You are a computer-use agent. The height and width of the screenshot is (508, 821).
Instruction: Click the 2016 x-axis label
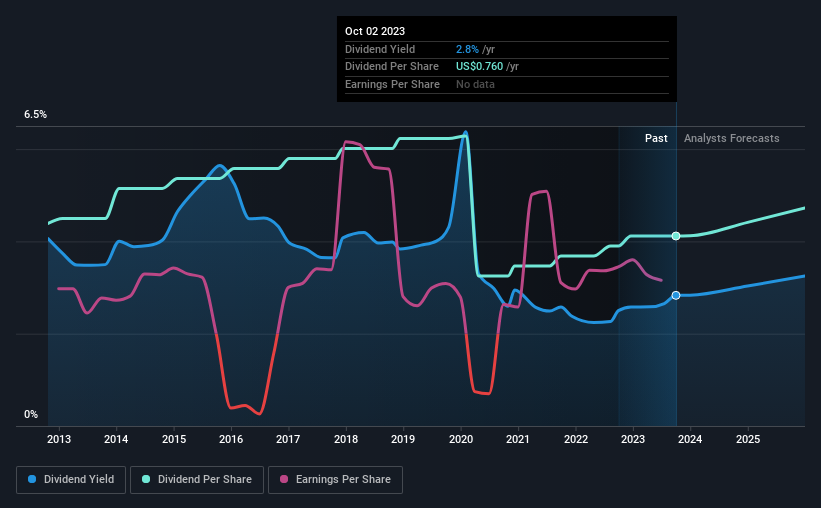[x=231, y=439]
